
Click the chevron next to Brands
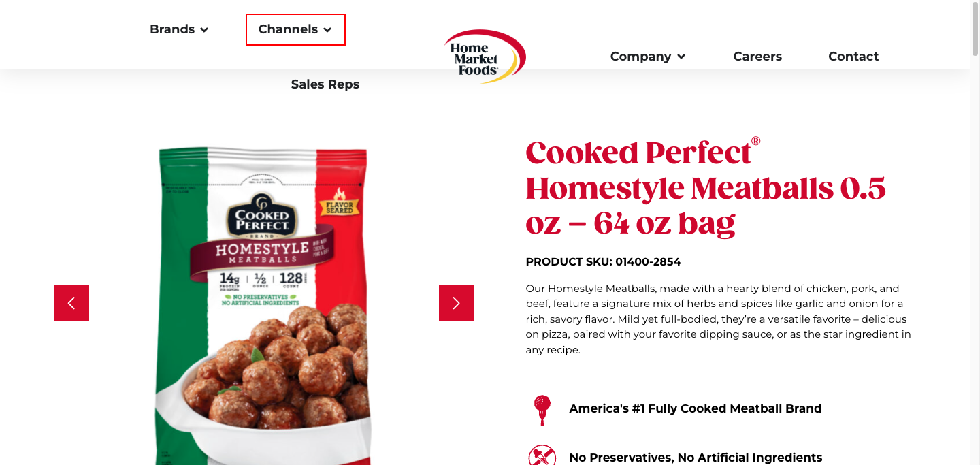tap(204, 30)
